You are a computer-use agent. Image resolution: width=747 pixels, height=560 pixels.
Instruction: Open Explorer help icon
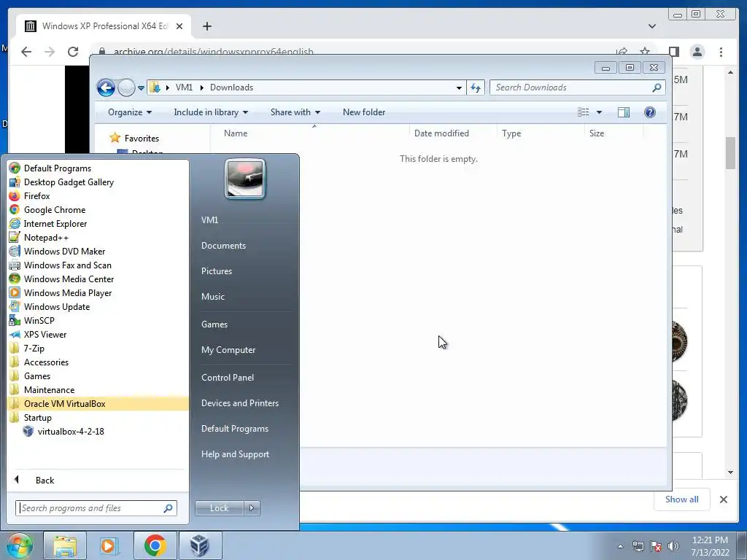point(649,112)
